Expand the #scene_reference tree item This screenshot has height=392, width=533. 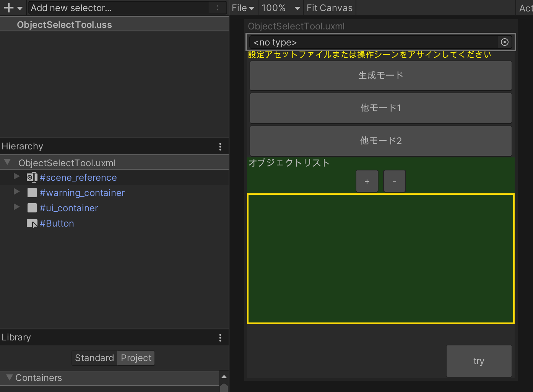(x=16, y=177)
